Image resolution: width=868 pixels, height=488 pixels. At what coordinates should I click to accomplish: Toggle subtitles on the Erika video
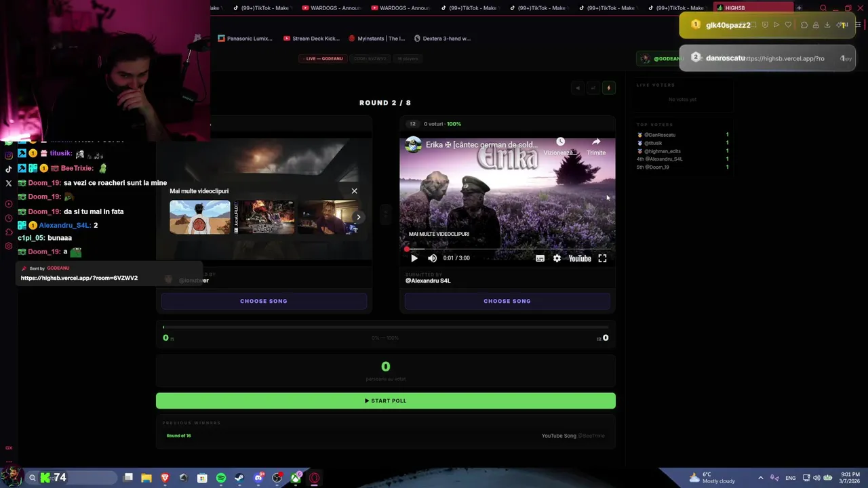pos(540,258)
